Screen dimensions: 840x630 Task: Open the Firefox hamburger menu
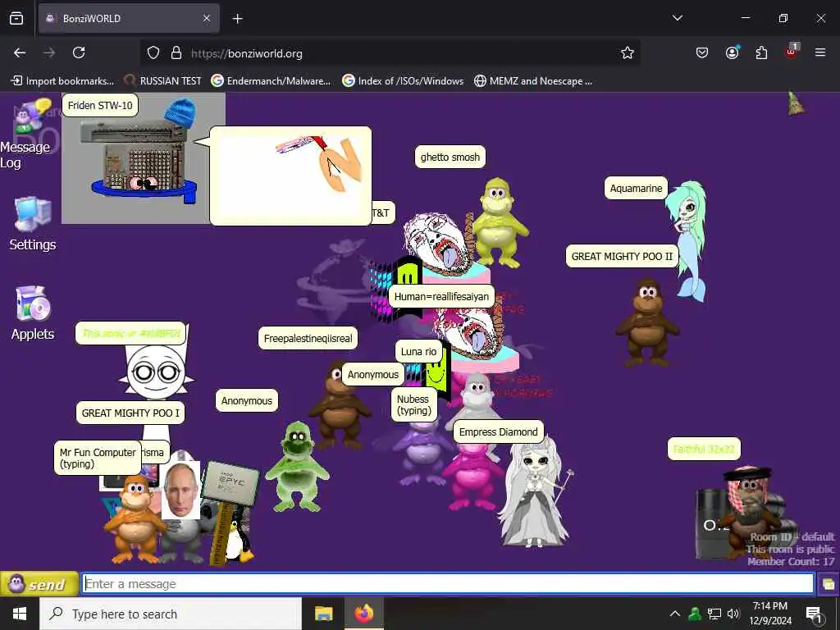(820, 52)
